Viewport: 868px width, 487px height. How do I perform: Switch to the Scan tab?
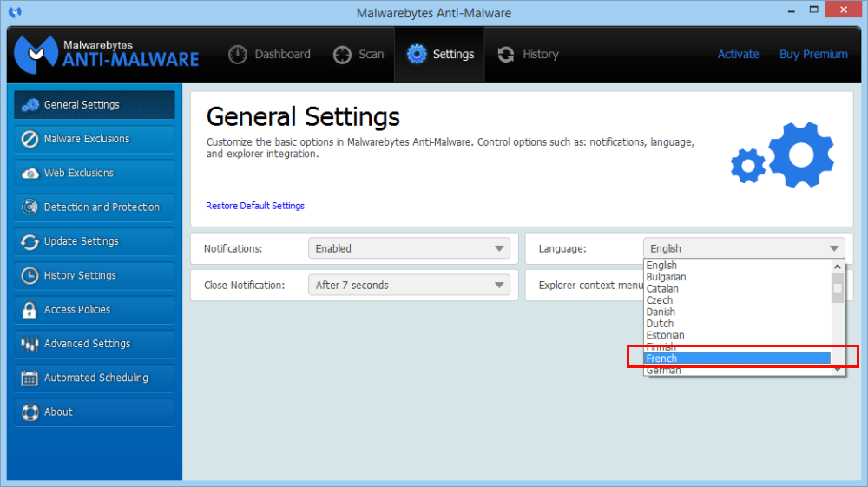click(358, 54)
